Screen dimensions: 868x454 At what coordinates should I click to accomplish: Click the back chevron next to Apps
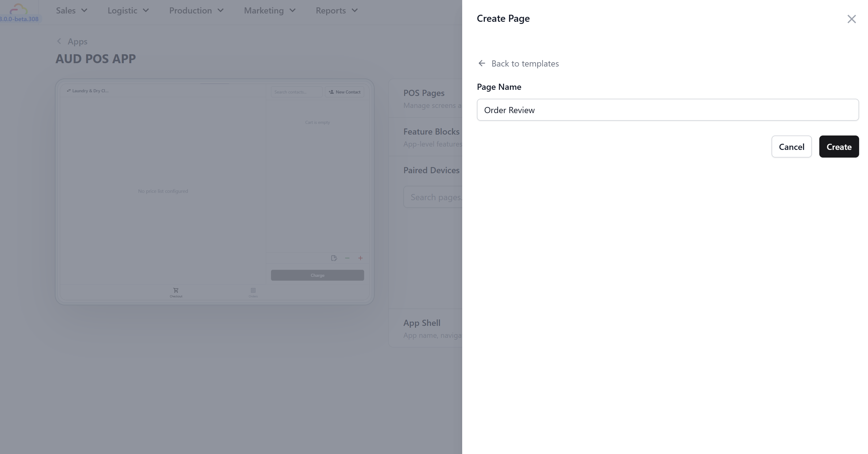tap(59, 41)
